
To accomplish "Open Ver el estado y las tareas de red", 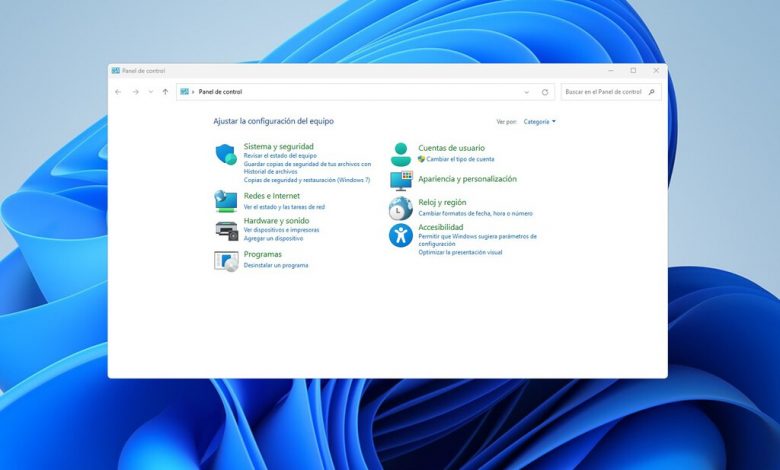I will tap(284, 207).
